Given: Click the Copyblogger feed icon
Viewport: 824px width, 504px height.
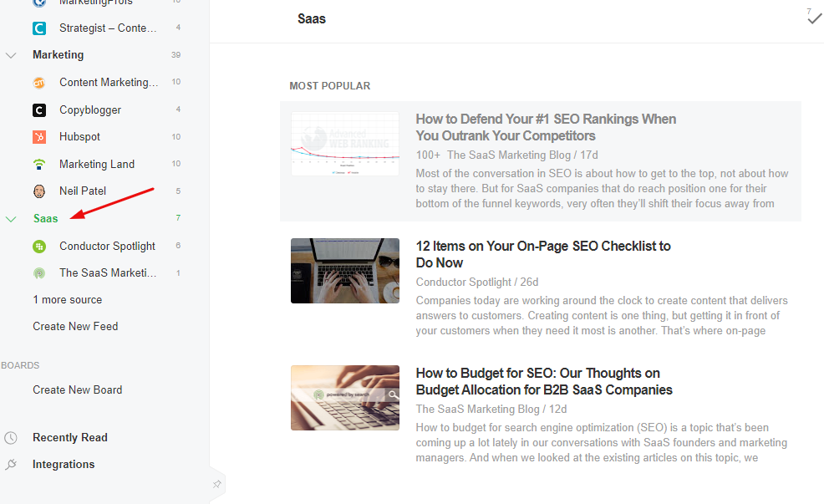Looking at the screenshot, I should click(x=39, y=109).
